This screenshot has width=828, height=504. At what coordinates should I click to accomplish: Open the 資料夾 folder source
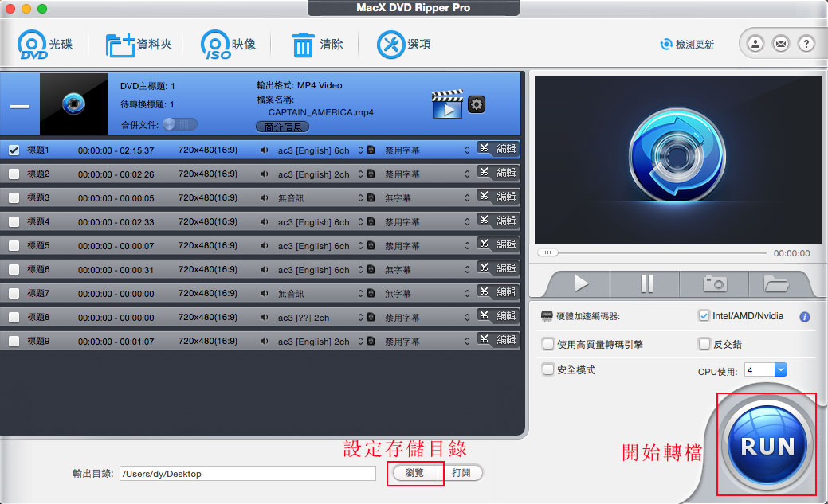tap(139, 45)
